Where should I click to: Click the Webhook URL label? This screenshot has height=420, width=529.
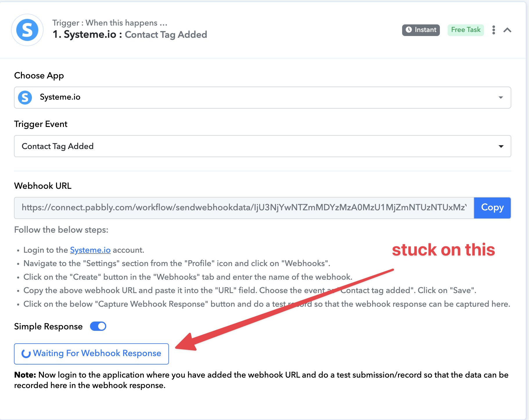(x=43, y=186)
